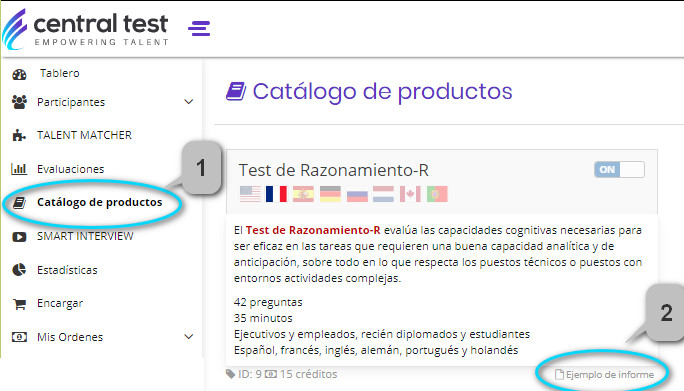Click the Participantes people icon
The width and height of the screenshot is (684, 391).
coord(19,102)
